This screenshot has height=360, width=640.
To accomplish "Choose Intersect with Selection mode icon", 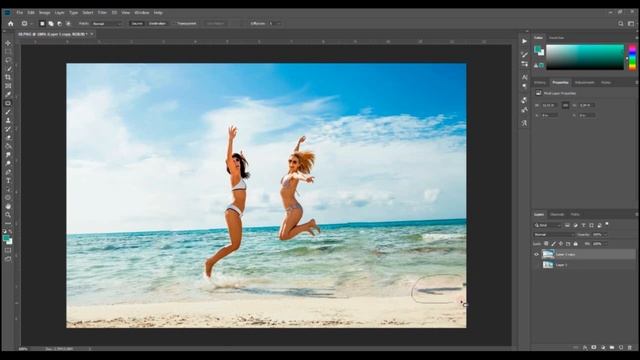I will (68, 24).
